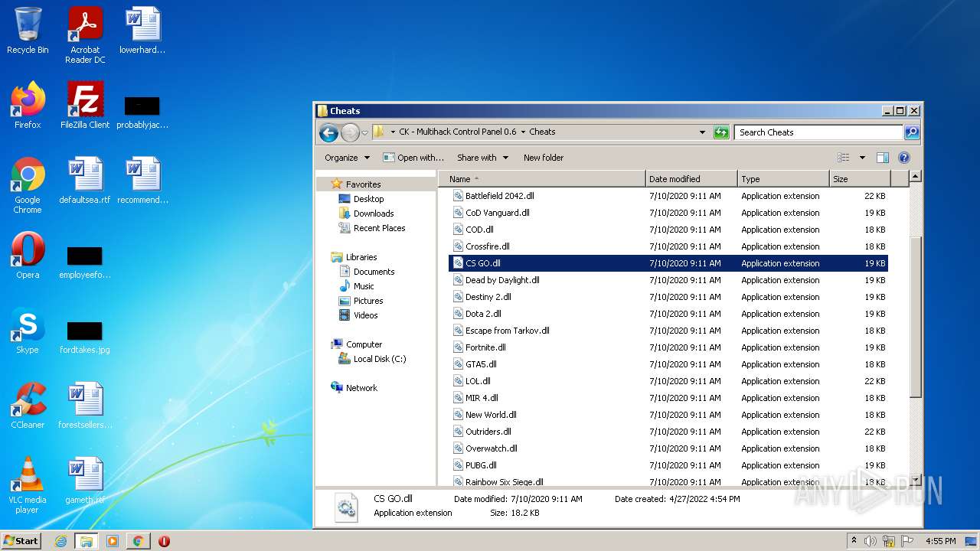Screen dimensions: 980x551
Task: Open the recent locations dropdown arrow
Action: pos(364,132)
